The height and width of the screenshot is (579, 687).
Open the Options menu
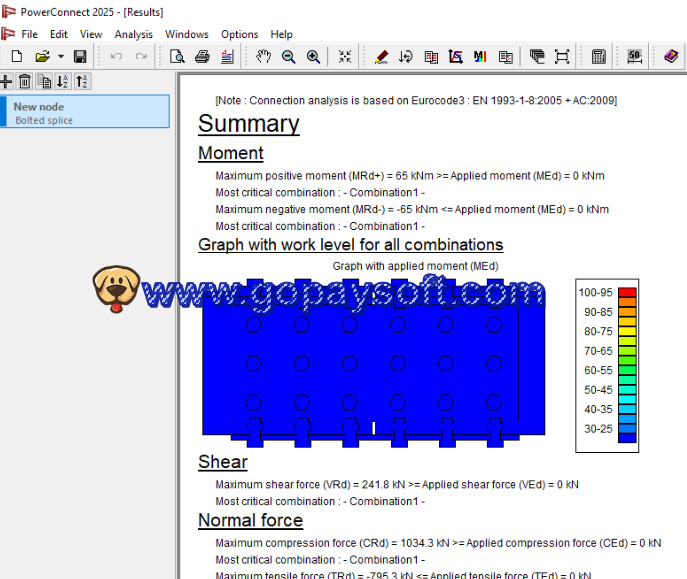click(x=240, y=34)
